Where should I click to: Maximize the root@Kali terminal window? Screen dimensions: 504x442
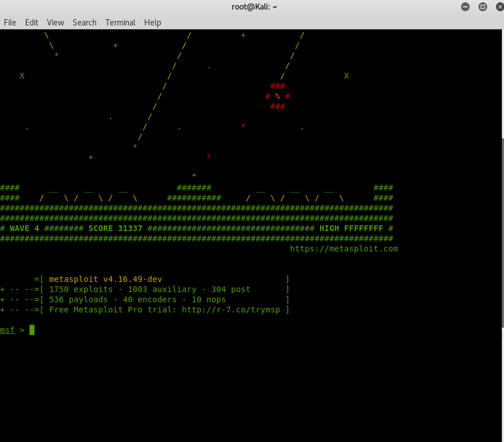(x=483, y=7)
